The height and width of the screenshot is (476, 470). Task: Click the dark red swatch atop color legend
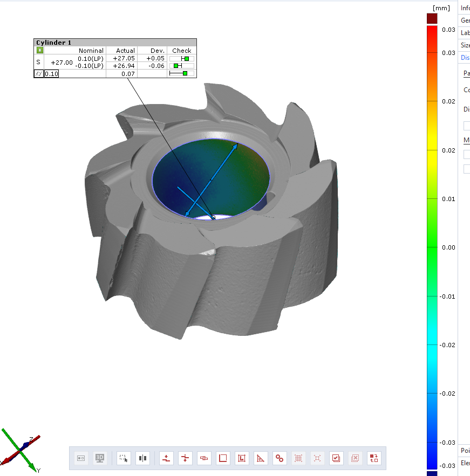(432, 19)
